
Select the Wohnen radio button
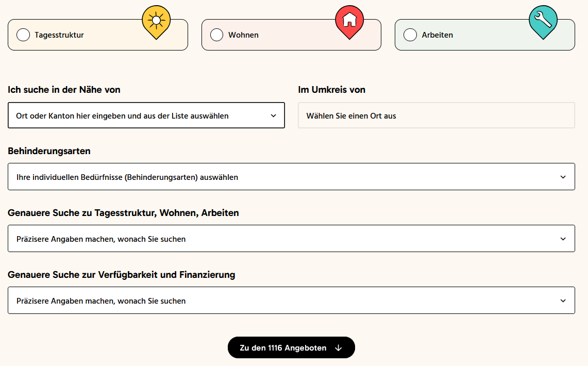[x=217, y=35]
